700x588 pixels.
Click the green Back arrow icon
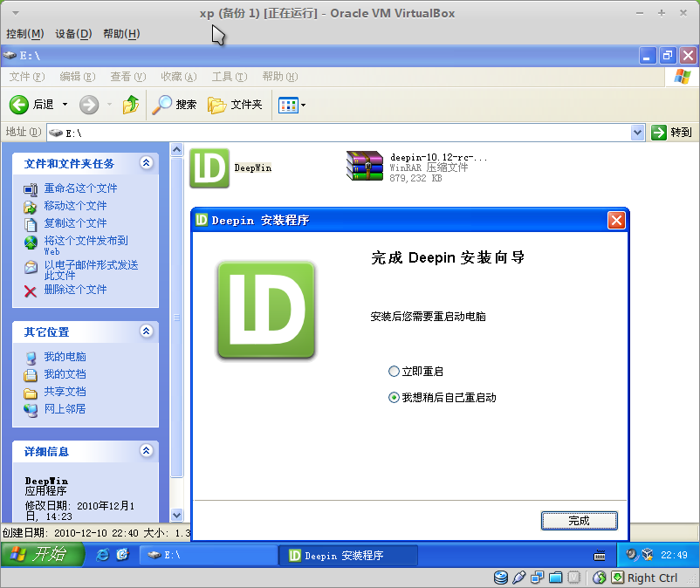pyautogui.click(x=18, y=105)
